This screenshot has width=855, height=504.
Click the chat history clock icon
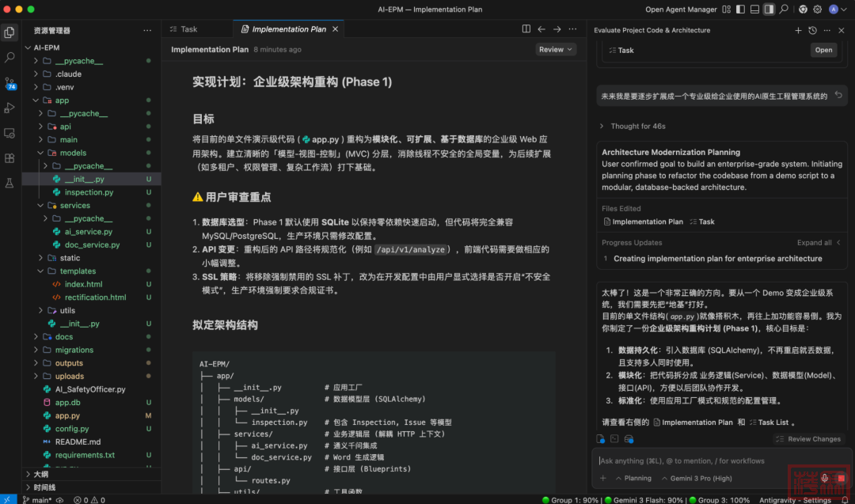(812, 30)
